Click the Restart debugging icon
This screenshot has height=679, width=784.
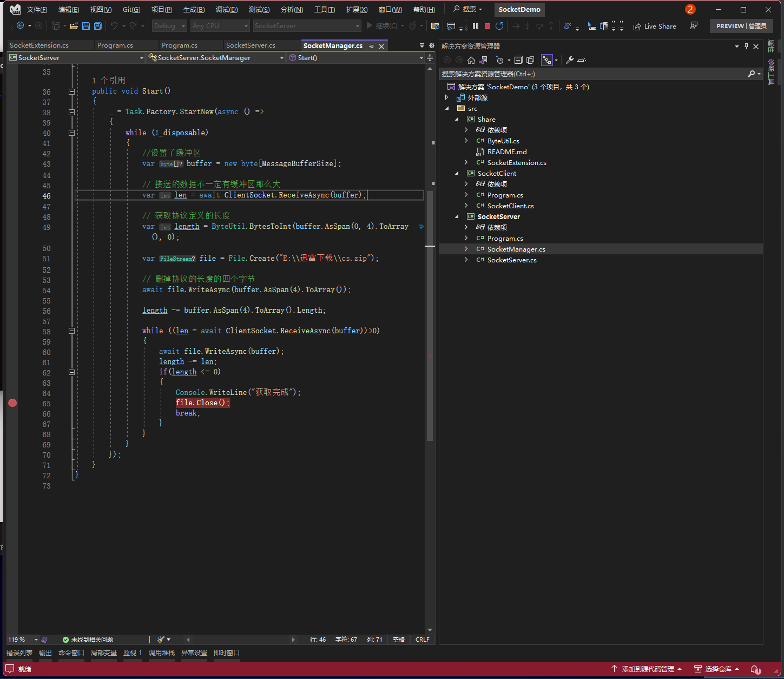[499, 26]
